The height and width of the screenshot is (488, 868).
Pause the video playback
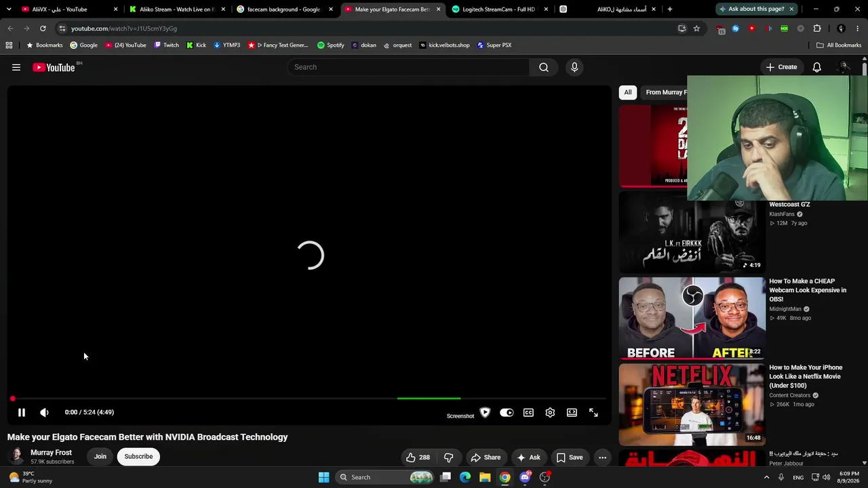[22, 412]
